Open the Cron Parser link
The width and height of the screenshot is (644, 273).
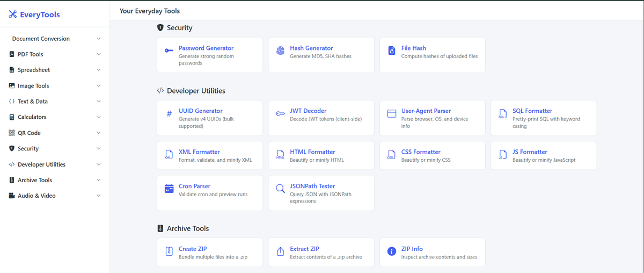coord(194,186)
